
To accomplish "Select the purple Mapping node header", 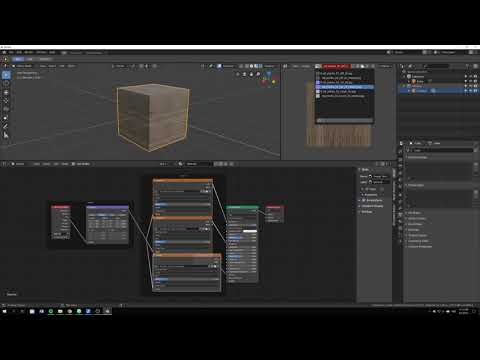I will click(107, 207).
